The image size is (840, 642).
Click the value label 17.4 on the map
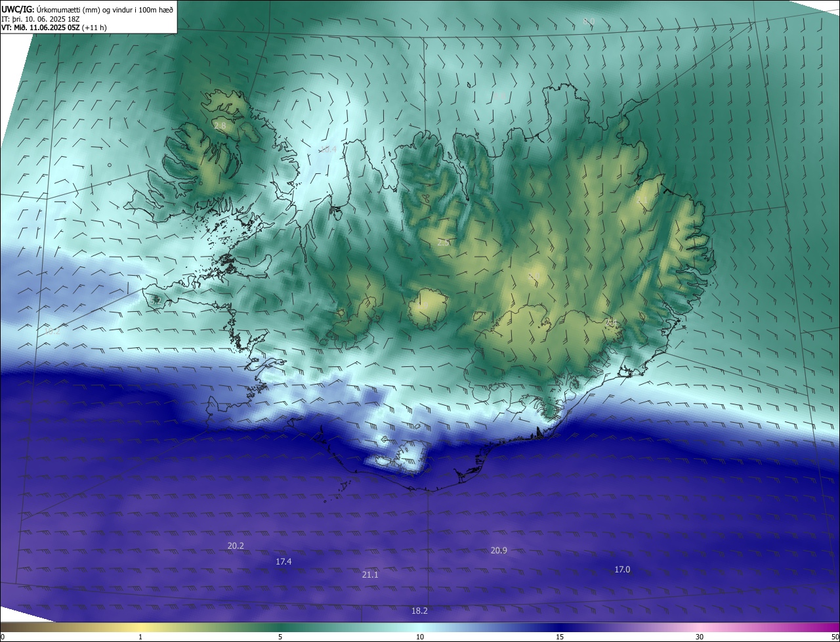click(x=283, y=562)
